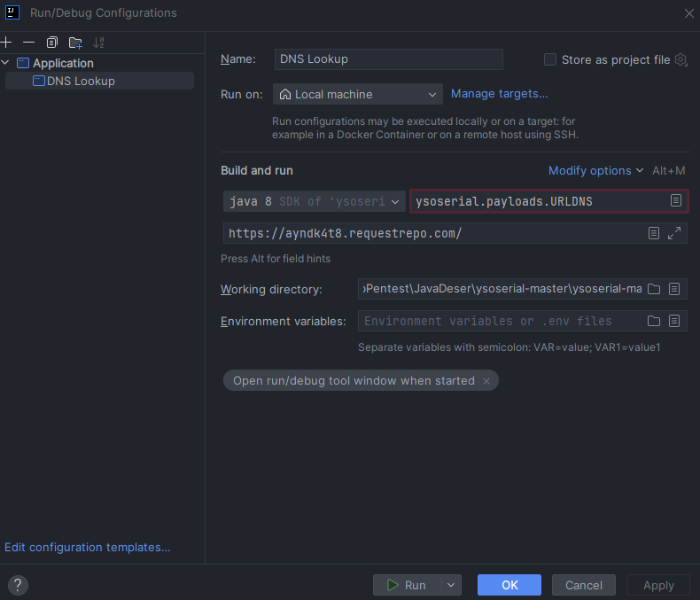Click the Add New Configuration plus icon
This screenshot has width=700, height=600.
(6, 42)
